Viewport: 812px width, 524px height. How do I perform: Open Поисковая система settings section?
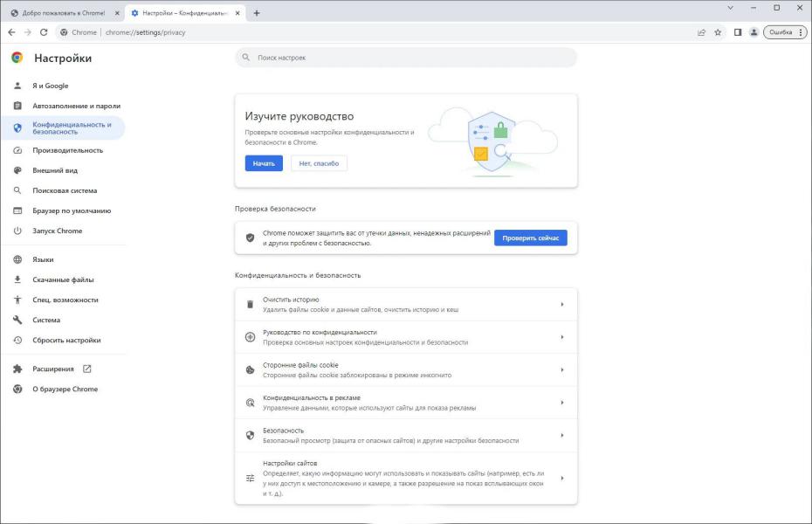[63, 190]
